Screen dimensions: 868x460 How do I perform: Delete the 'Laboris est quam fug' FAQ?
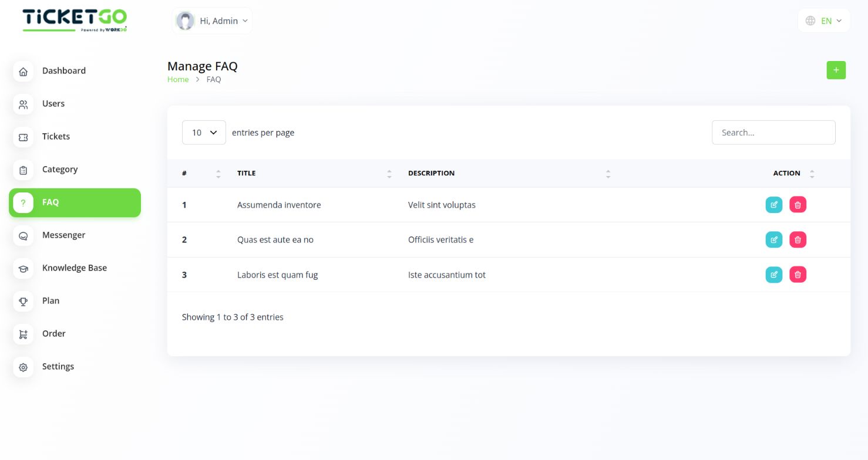click(x=798, y=275)
